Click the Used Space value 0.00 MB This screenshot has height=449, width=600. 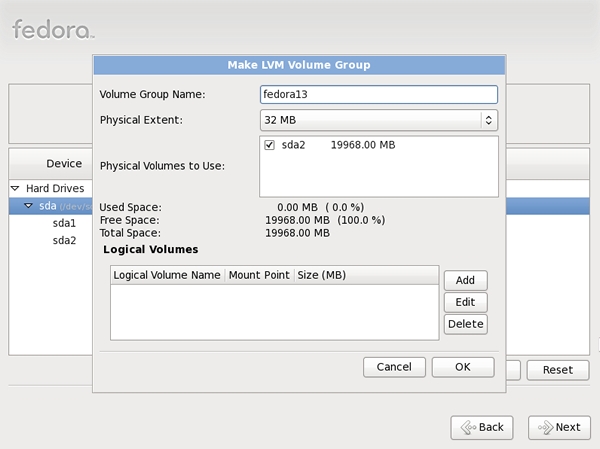[x=297, y=207]
